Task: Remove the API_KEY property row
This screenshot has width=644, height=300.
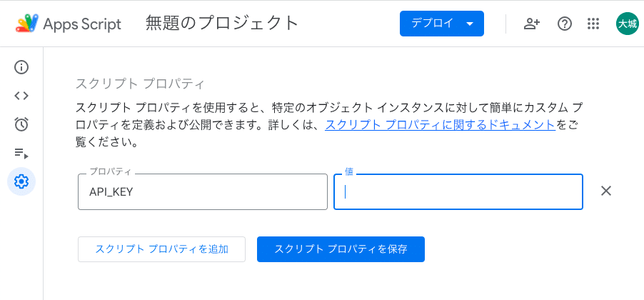Action: coord(606,191)
